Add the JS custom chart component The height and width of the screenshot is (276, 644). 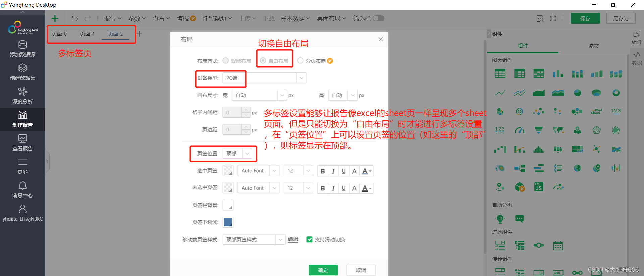539,187
